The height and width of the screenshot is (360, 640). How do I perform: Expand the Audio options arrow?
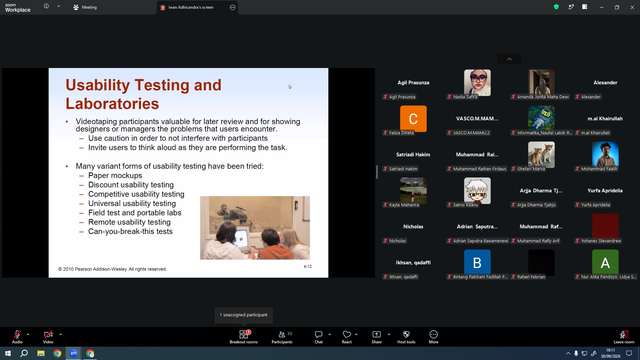pos(28,334)
